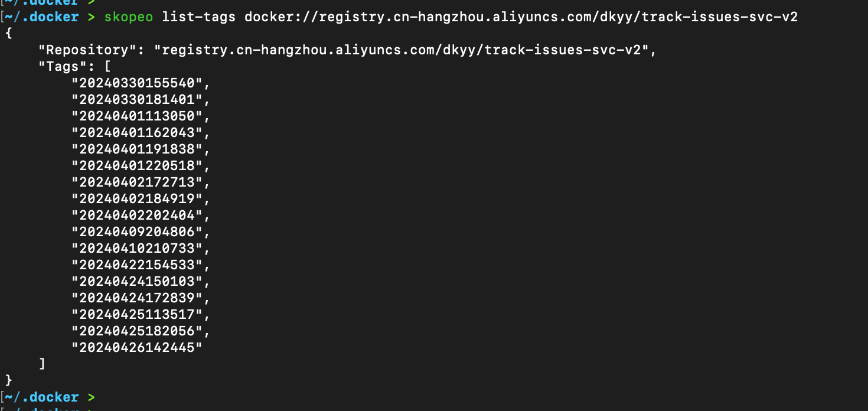The width and height of the screenshot is (868, 411).
Task: Select tag 20240410210733
Action: (137, 248)
